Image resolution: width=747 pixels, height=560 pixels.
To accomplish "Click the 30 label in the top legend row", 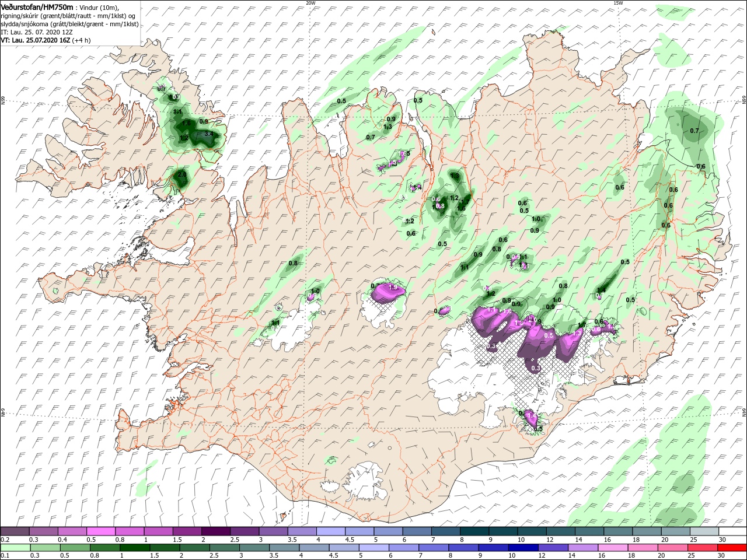I will coord(722,540).
